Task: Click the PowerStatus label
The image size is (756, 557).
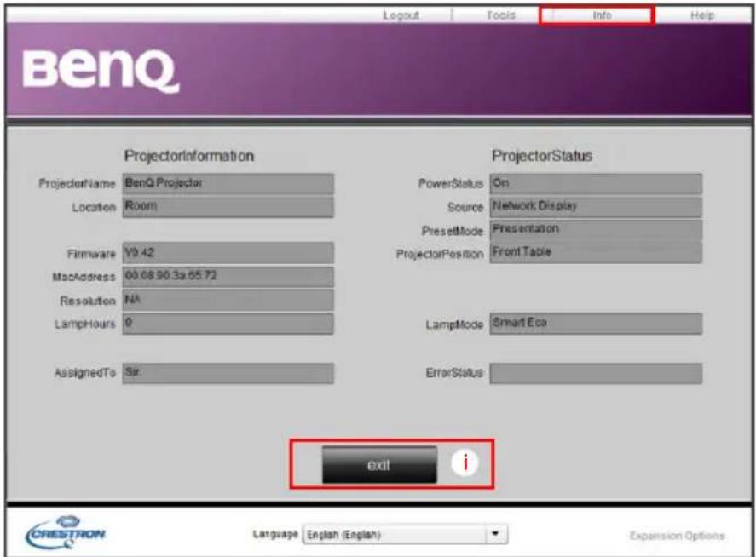Action: coord(450,184)
